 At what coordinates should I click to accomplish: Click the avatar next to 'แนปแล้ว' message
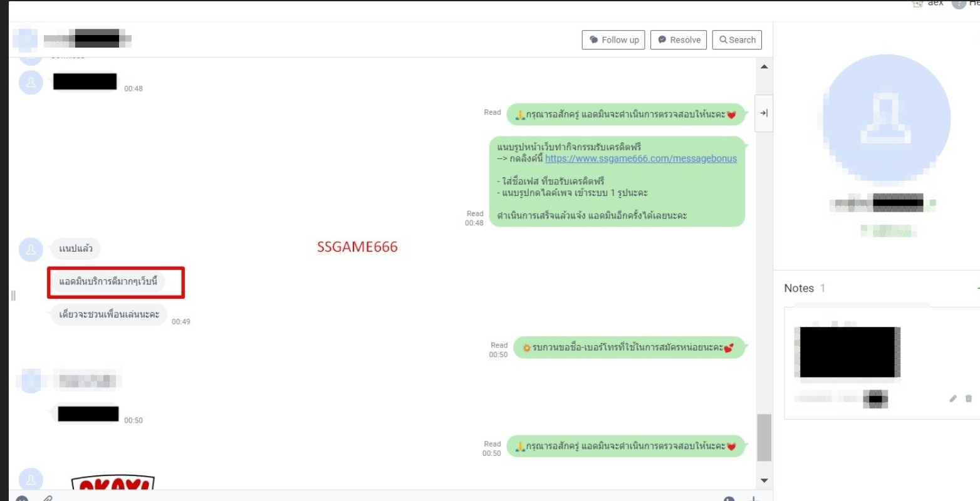point(31,249)
